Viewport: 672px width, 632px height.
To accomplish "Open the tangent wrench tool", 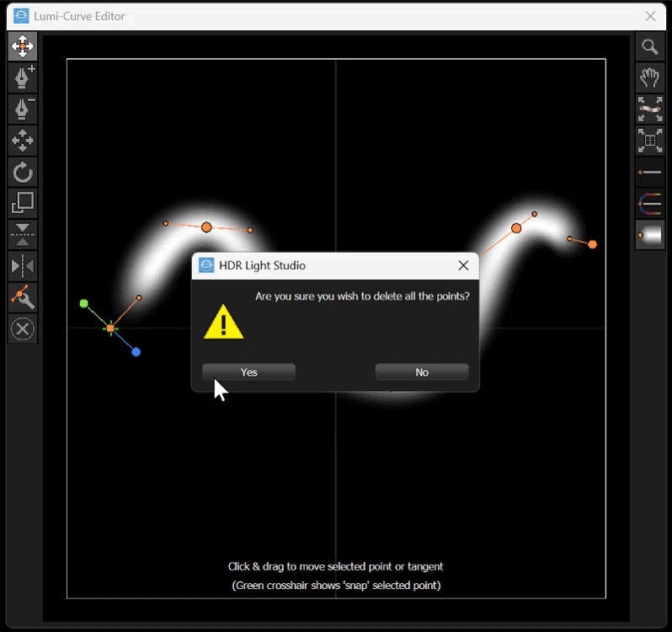I will pyautogui.click(x=23, y=297).
